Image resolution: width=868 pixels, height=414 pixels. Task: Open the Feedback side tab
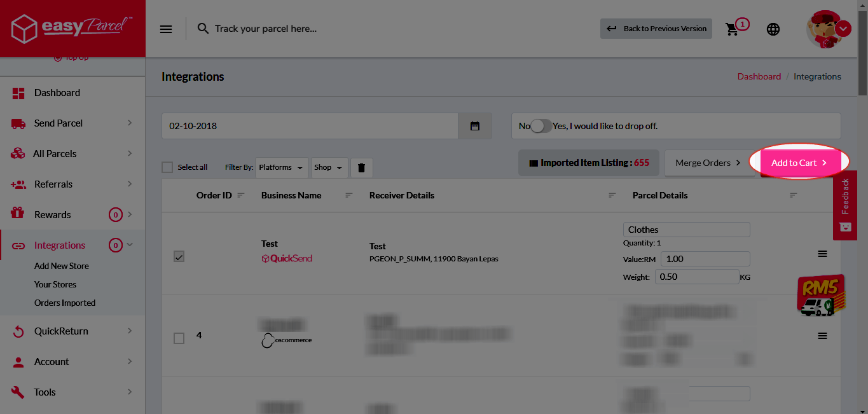coord(845,205)
